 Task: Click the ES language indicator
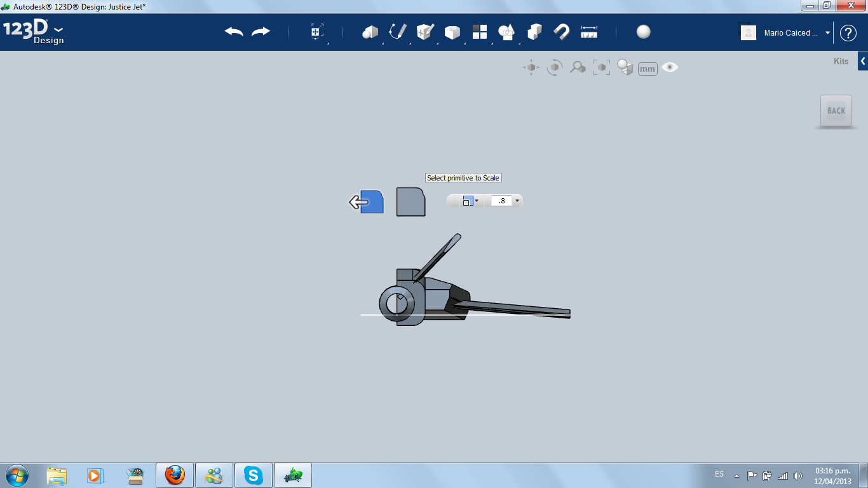719,474
